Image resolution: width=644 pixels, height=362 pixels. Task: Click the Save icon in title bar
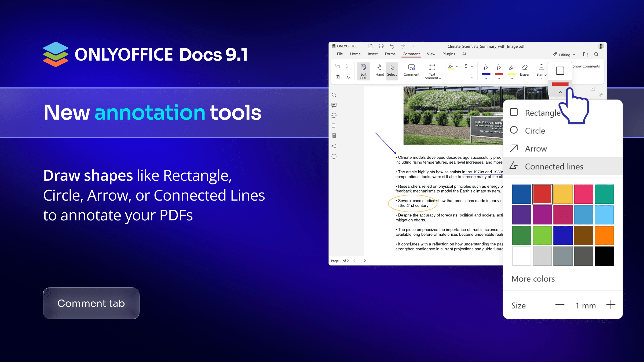click(x=370, y=46)
